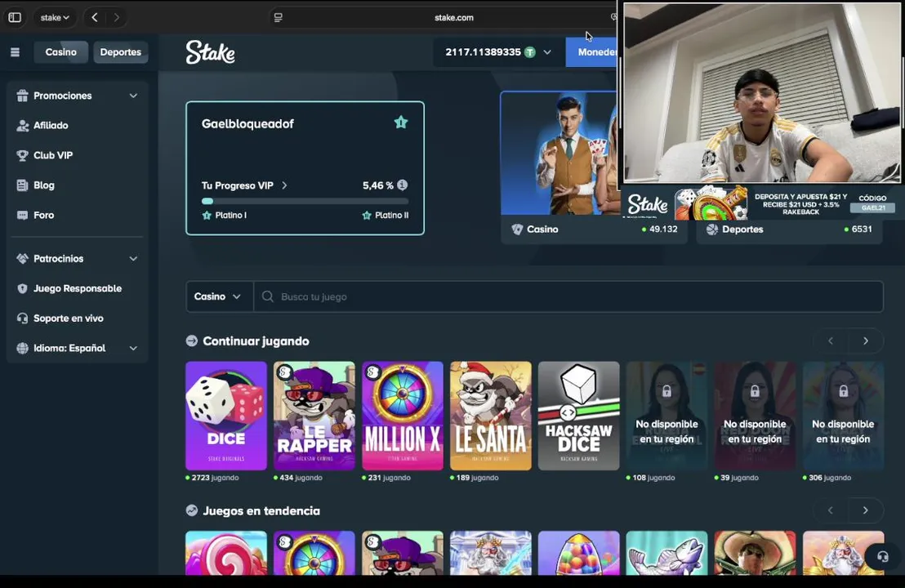Open the sombrero trending game

(755, 553)
